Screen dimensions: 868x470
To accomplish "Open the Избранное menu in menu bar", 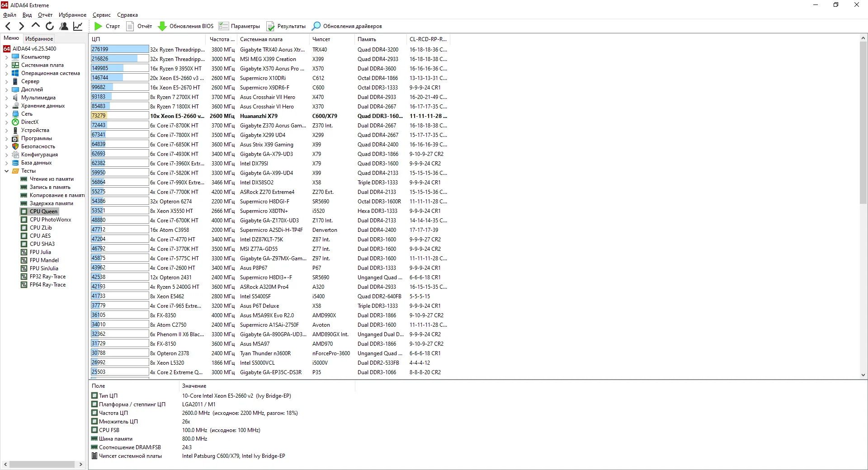I will pos(72,15).
